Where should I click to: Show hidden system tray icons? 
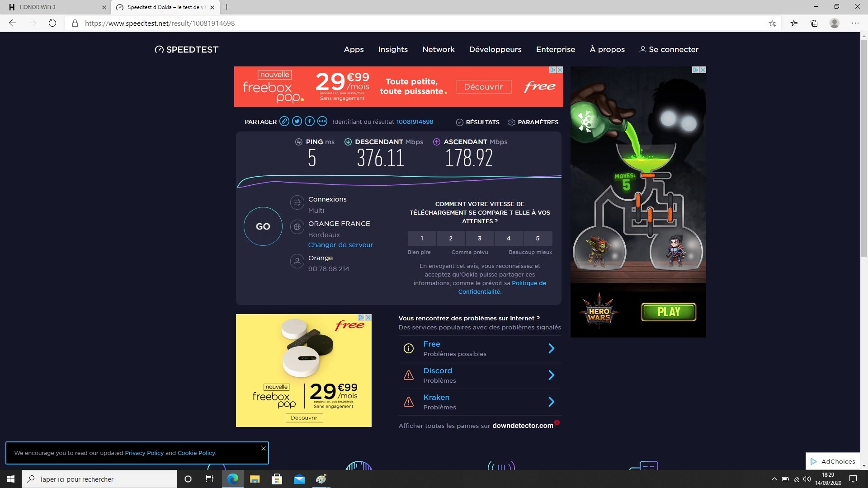pyautogui.click(x=774, y=479)
